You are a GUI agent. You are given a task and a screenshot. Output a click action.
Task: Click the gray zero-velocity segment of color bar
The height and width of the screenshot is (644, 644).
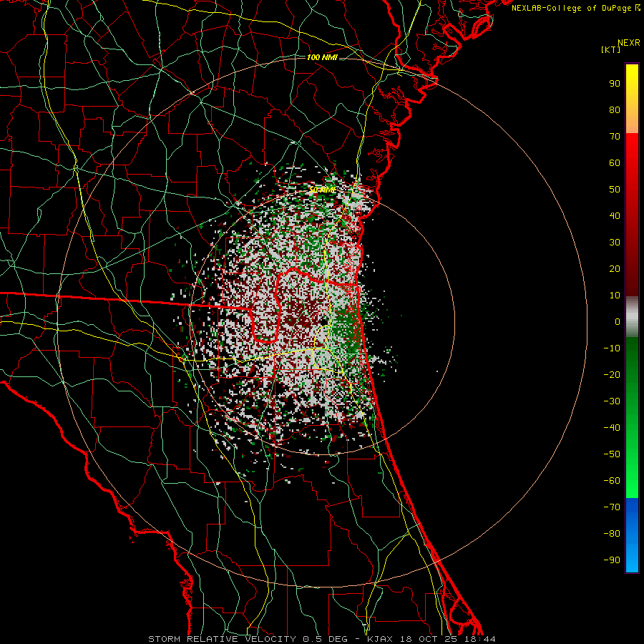click(x=632, y=317)
